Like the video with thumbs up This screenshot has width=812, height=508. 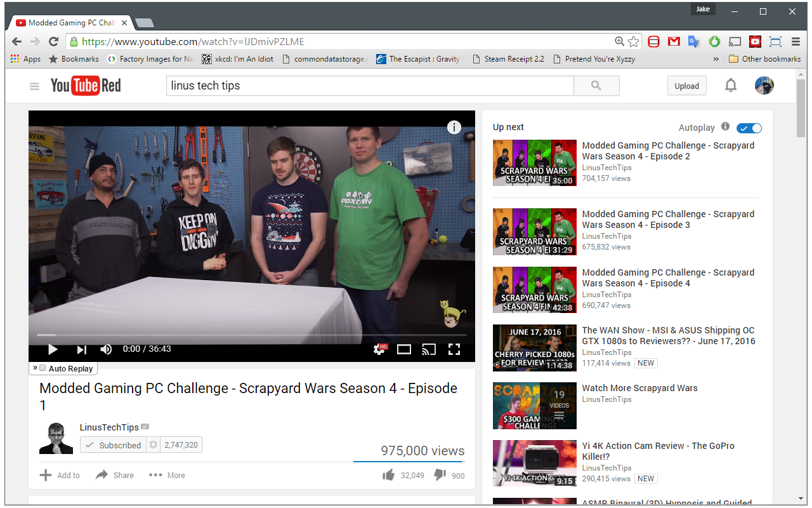coord(388,475)
